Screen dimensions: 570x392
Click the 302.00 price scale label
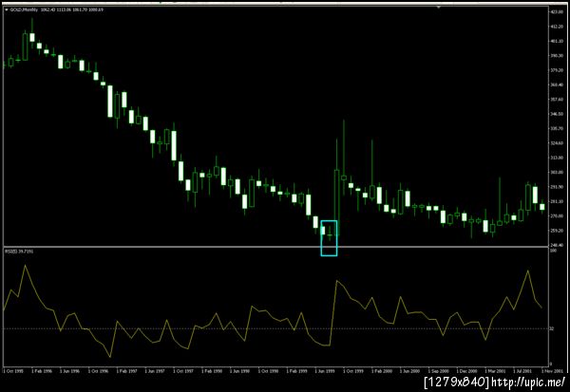pos(557,172)
